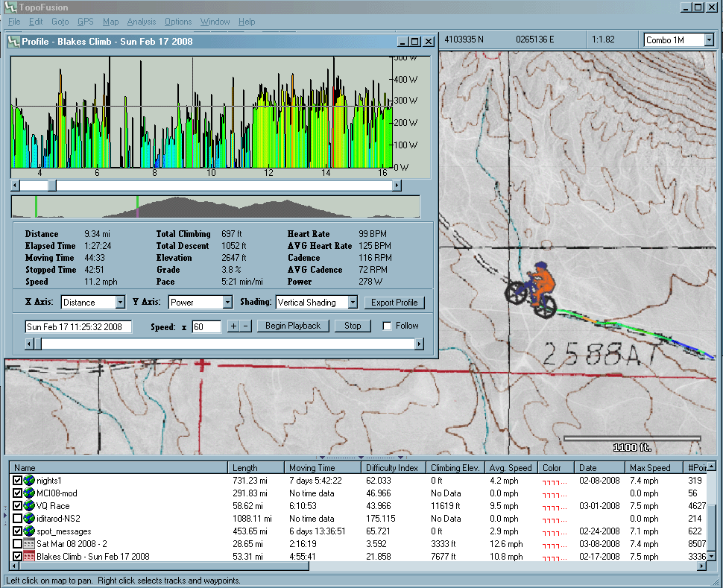Click the color swatch for VQ Race track

coord(555,508)
